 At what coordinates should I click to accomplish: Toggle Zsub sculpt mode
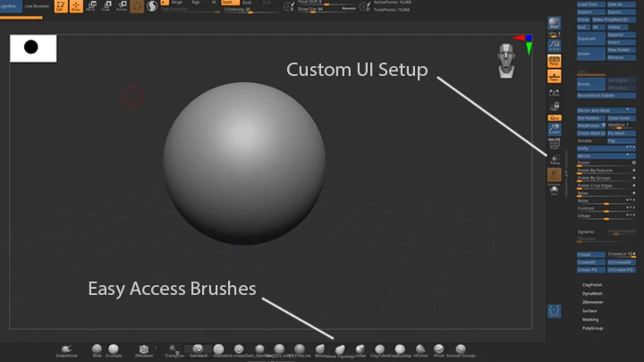(x=247, y=3)
